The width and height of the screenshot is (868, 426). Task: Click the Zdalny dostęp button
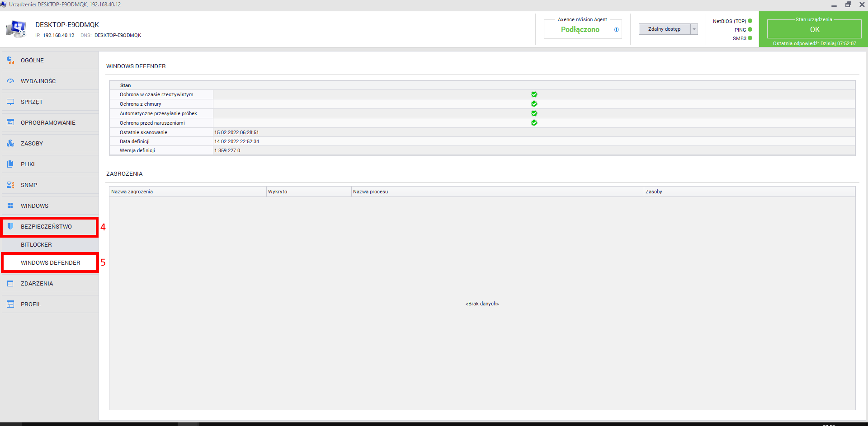tap(664, 29)
